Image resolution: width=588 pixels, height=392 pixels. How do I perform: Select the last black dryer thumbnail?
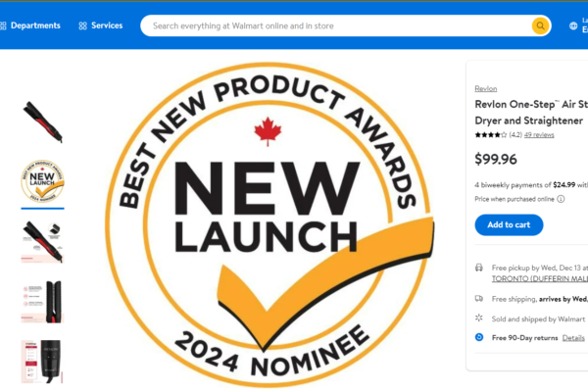pos(42,361)
